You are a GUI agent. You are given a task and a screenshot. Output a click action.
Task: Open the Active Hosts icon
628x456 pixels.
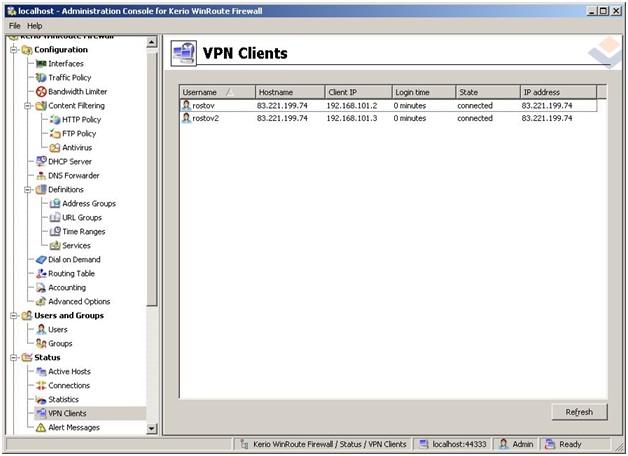click(41, 372)
